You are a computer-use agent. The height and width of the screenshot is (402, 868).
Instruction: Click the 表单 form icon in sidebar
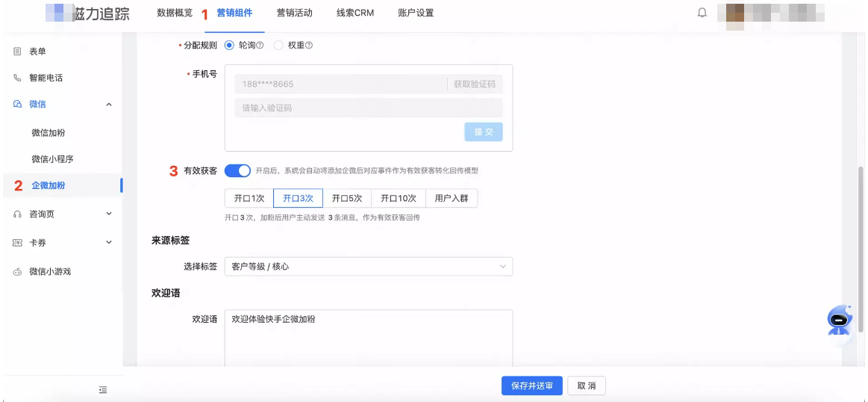point(17,52)
